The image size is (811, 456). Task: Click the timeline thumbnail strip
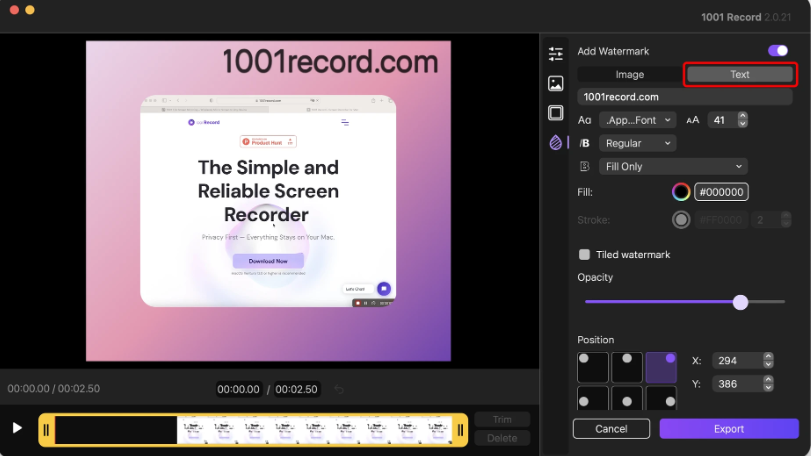tap(253, 430)
